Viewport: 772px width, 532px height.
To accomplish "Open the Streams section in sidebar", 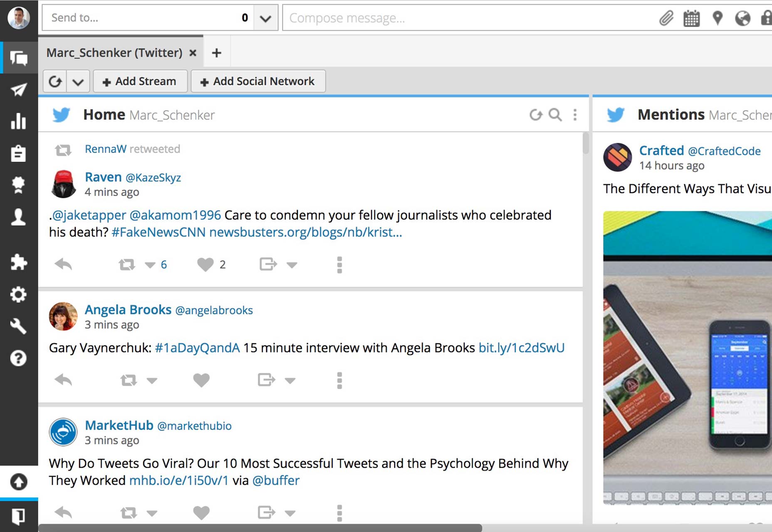I will pyautogui.click(x=19, y=58).
